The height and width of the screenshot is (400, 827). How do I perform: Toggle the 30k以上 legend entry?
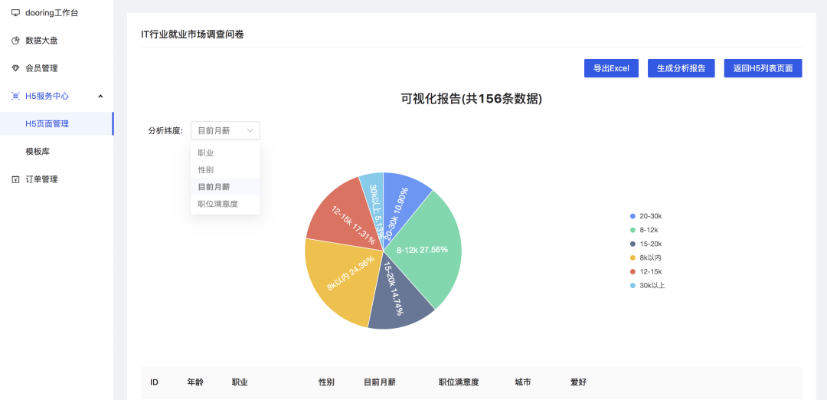point(650,285)
